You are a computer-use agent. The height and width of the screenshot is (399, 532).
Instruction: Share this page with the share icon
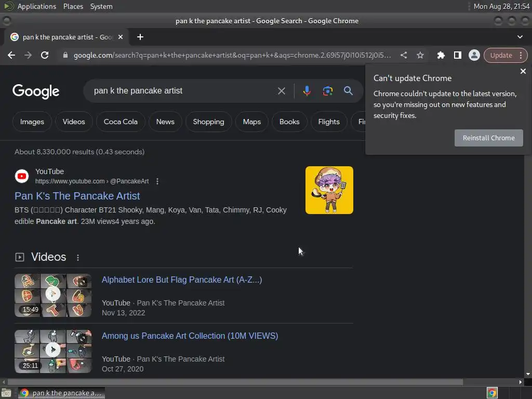pyautogui.click(x=403, y=55)
